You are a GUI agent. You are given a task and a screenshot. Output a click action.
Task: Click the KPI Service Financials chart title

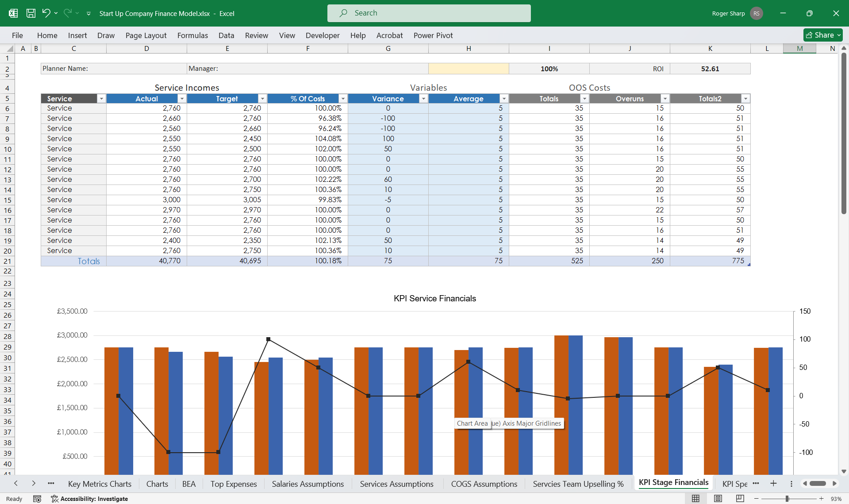435,299
